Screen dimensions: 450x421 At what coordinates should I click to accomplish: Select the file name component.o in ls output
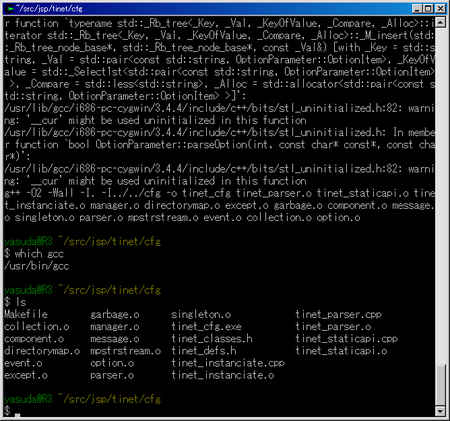(x=34, y=339)
